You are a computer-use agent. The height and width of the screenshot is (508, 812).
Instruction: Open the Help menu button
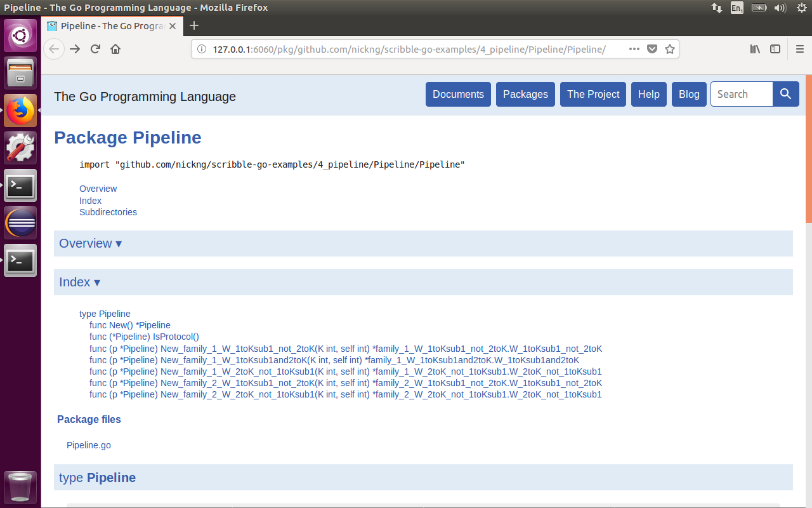coord(649,94)
